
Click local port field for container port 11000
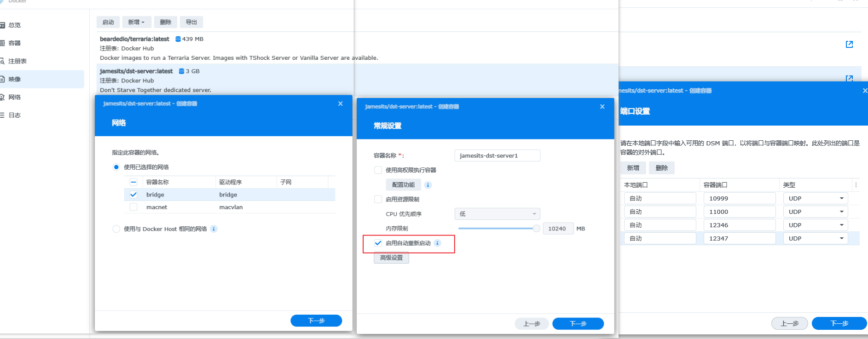pos(660,212)
